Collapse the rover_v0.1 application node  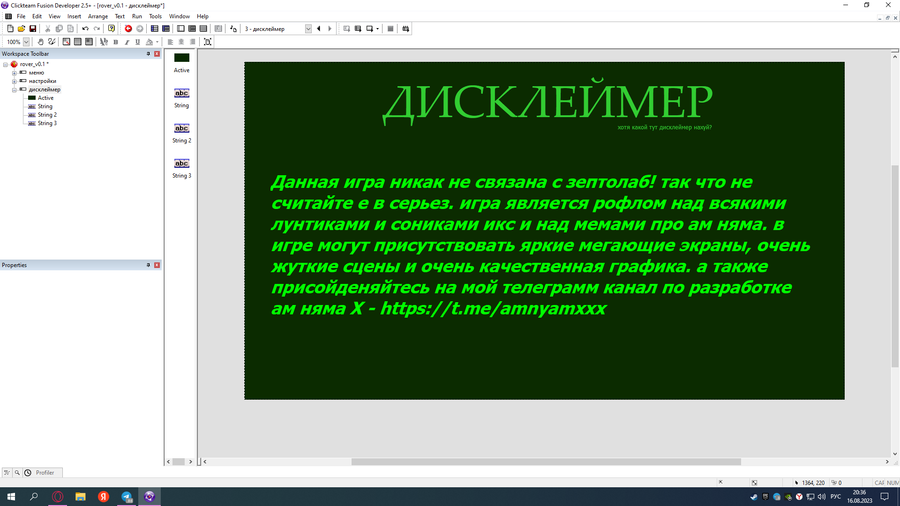[x=5, y=64]
